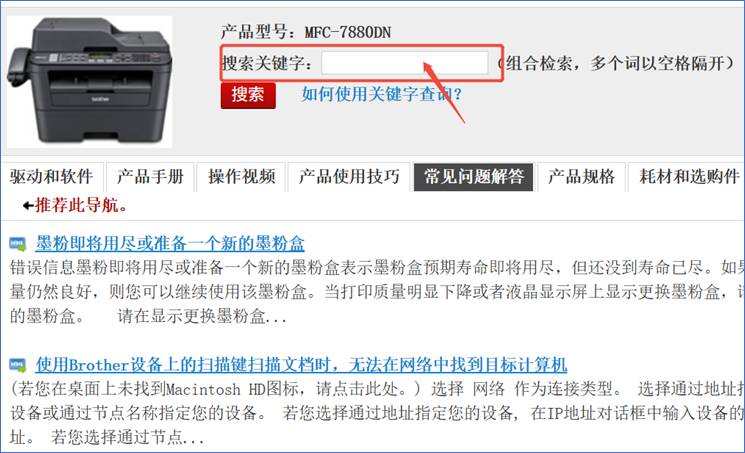Click the 搜索关键字 keyword input field

(404, 63)
